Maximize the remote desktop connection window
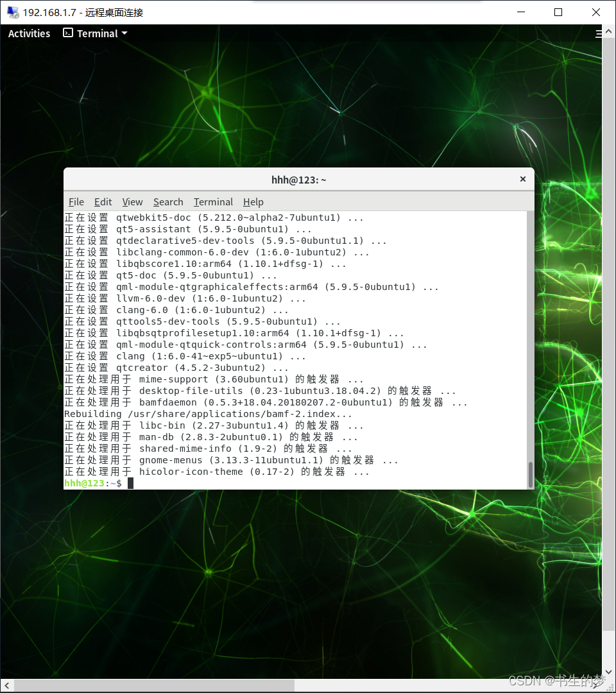The height and width of the screenshot is (693, 616). pyautogui.click(x=558, y=12)
